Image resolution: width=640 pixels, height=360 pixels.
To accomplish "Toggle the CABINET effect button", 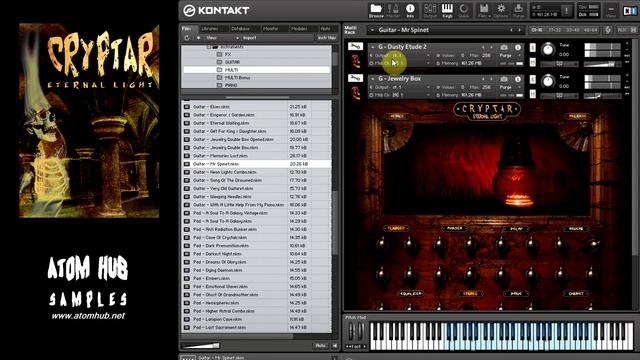I will 576,293.
